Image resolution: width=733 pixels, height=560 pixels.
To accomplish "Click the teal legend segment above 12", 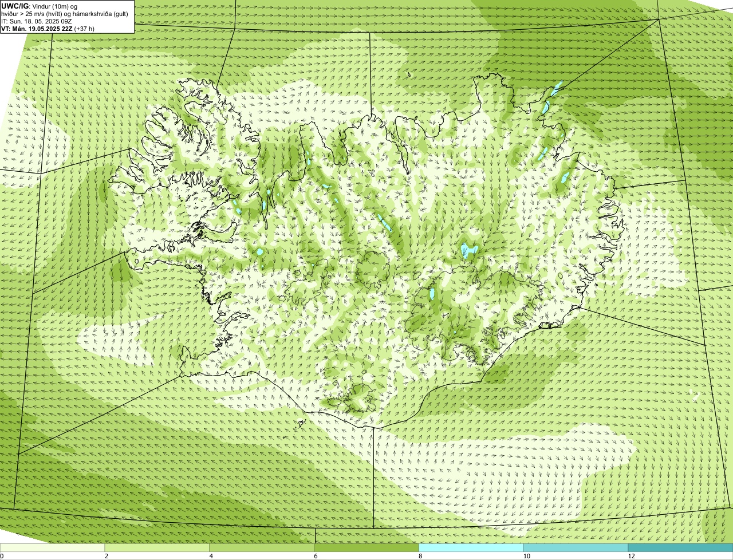I will (680, 547).
